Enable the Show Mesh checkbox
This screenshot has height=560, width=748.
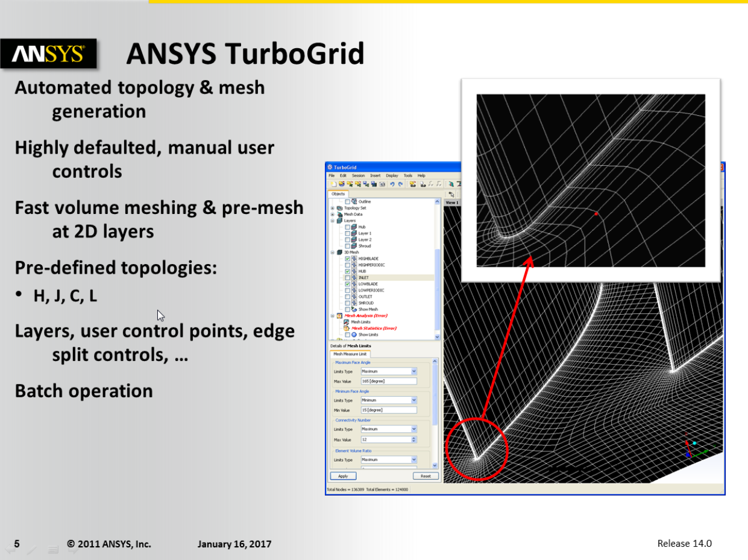(x=347, y=309)
